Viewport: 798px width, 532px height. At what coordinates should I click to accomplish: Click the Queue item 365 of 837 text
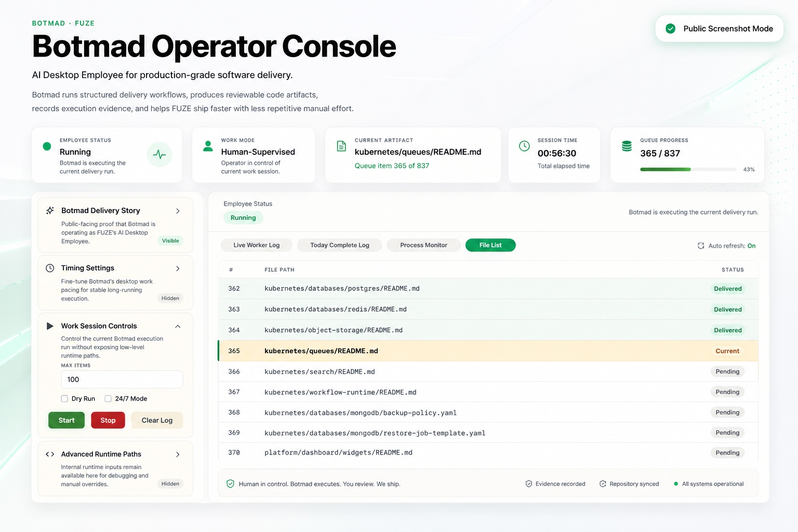[392, 166]
